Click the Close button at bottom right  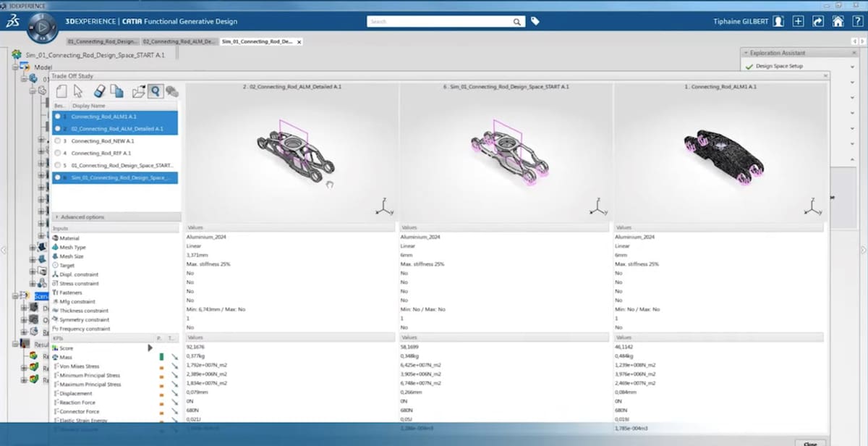pyautogui.click(x=810, y=443)
